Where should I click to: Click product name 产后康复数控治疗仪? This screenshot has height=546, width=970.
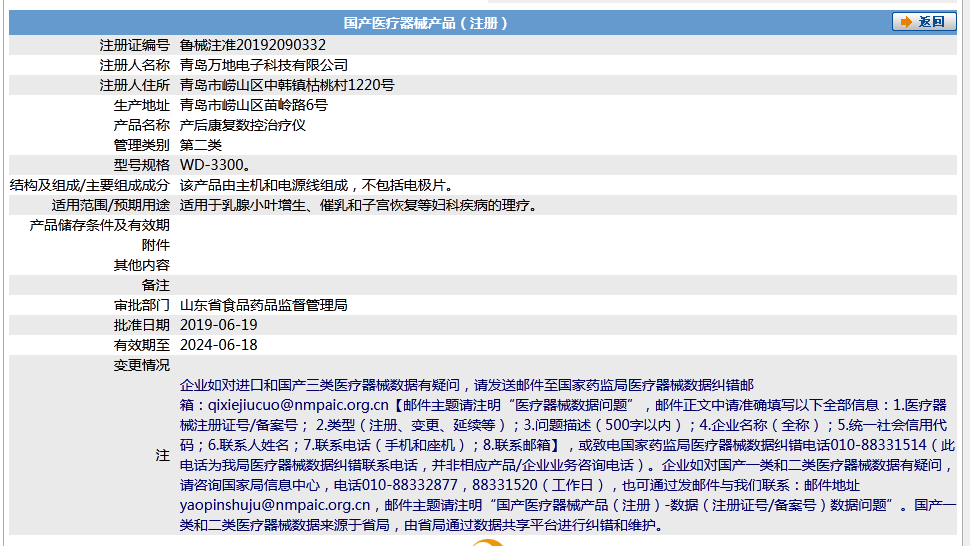[242, 125]
